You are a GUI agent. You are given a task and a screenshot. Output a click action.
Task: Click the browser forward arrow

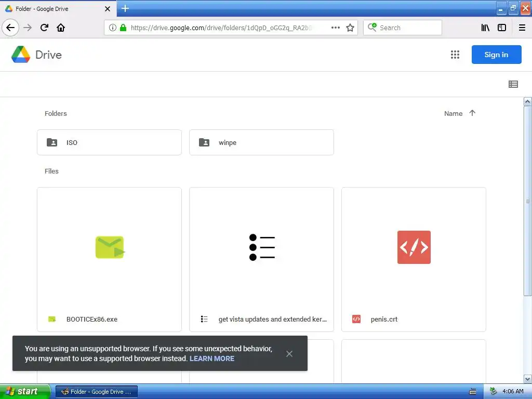(x=28, y=28)
